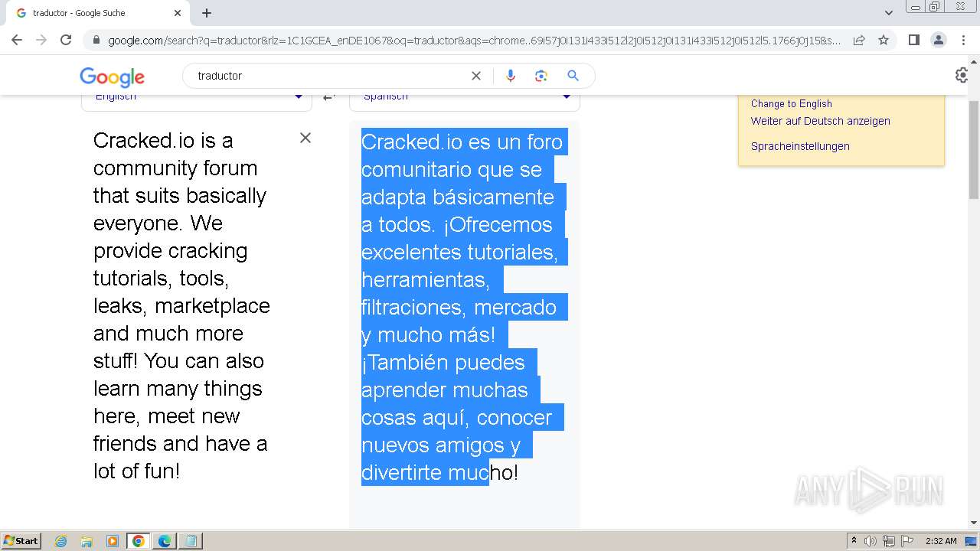Open Spracheinstellungen link

pyautogui.click(x=800, y=146)
